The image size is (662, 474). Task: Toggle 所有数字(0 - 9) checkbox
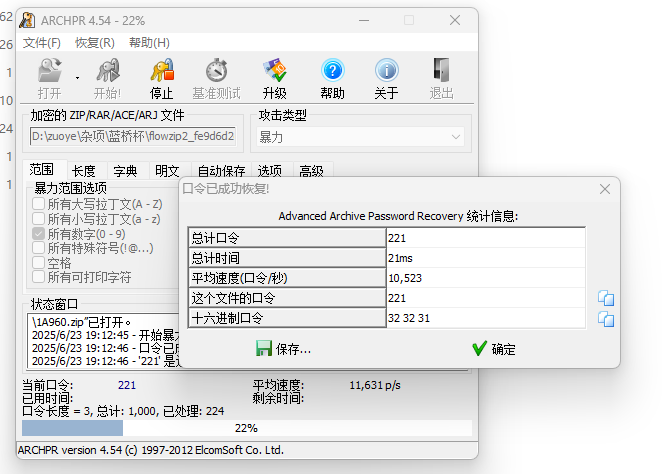point(38,233)
